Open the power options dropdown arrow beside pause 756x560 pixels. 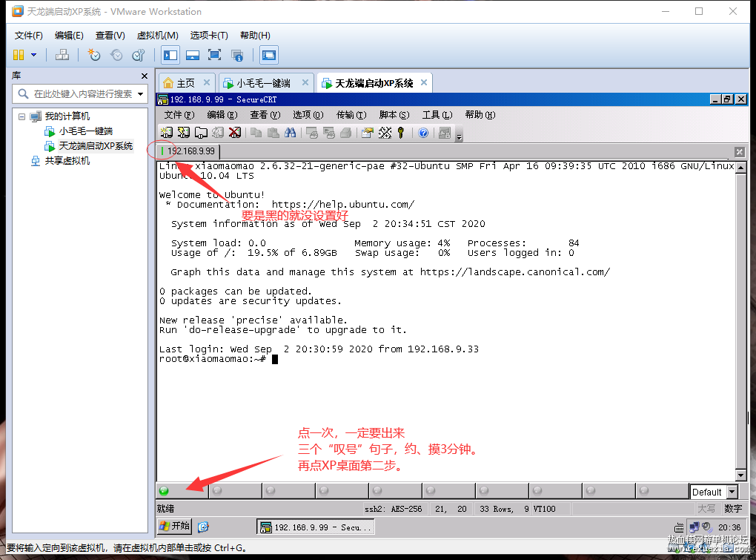coord(34,55)
